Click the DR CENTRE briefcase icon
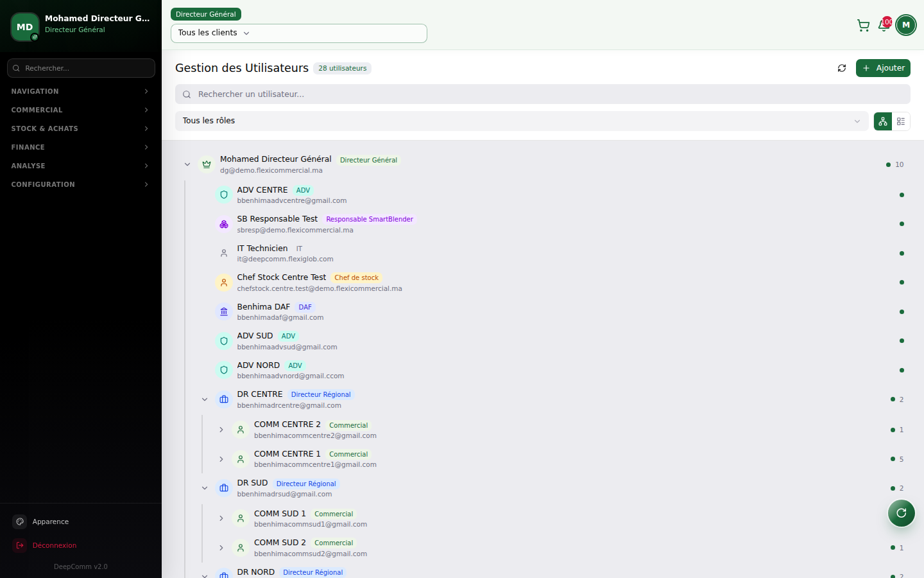The width and height of the screenshot is (924, 578). [x=224, y=399]
